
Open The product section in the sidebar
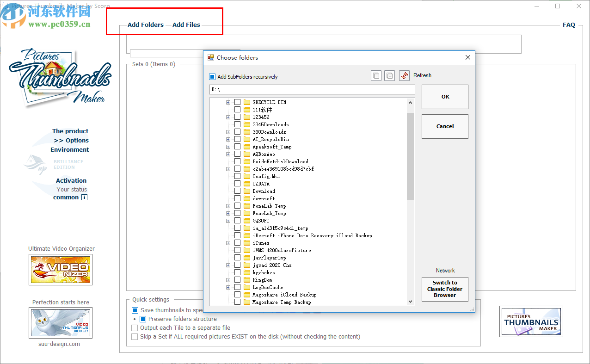pos(70,131)
